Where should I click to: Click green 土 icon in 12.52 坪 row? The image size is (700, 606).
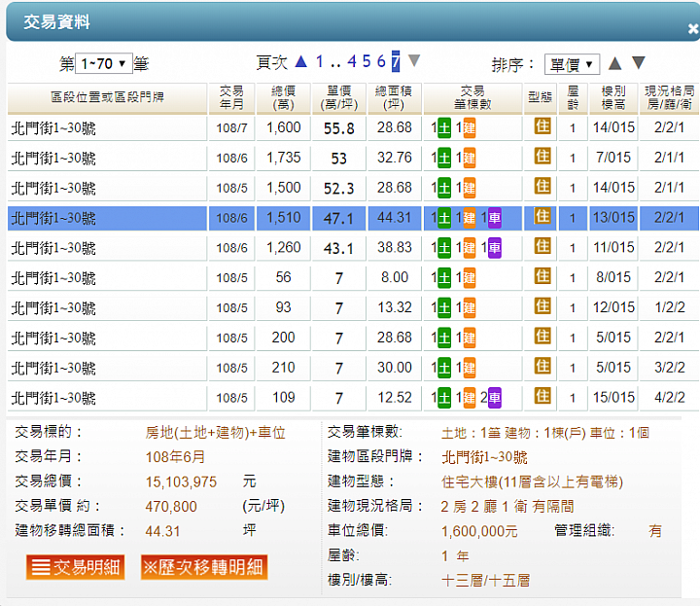[444, 398]
